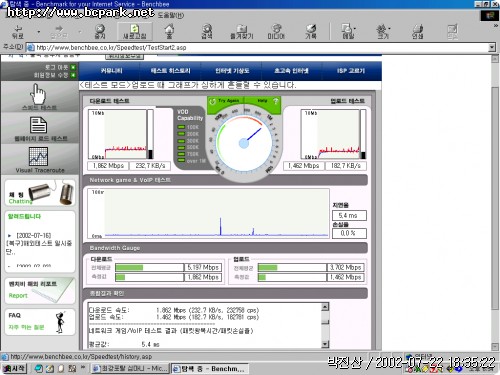Expand the toolbar overflow chevron
This screenshot has width=500, height=375.
point(495,26)
